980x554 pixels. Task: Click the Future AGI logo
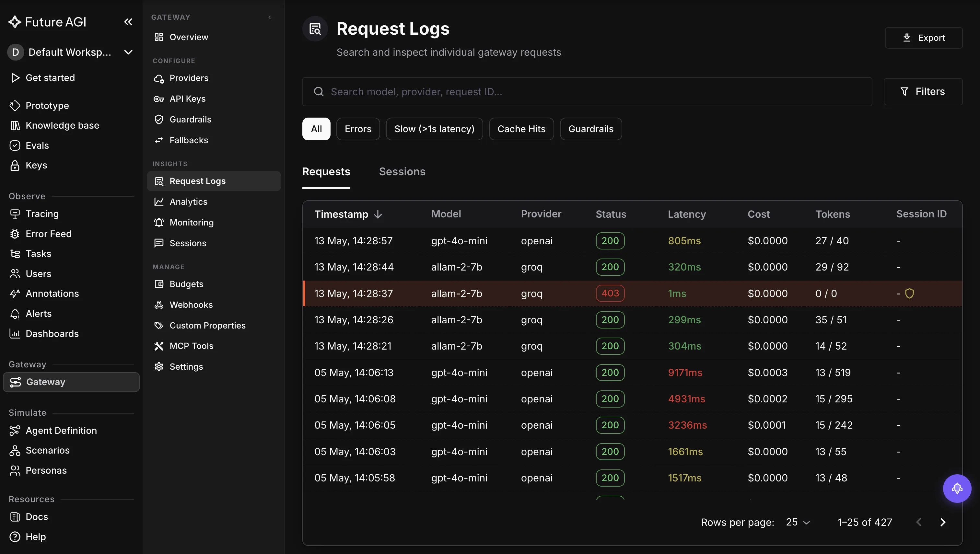48,22
